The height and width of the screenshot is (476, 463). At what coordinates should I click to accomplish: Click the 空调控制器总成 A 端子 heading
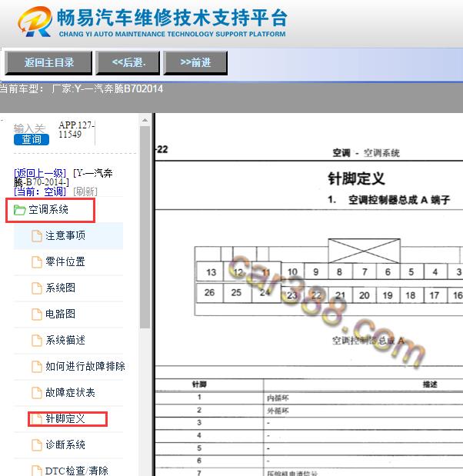pos(399,200)
